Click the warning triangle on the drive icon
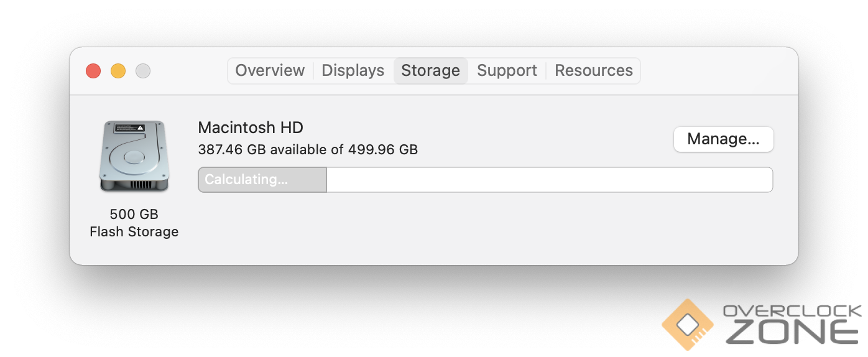 141,127
